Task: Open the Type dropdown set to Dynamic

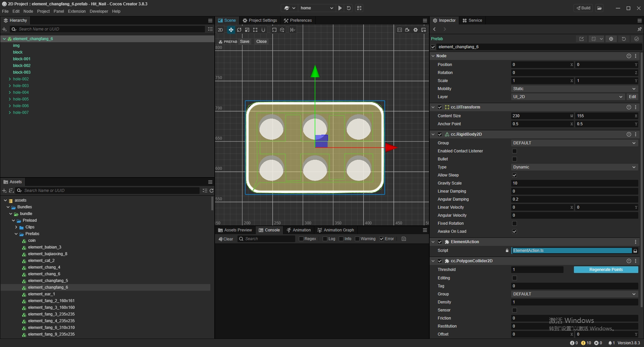Action: point(574,167)
